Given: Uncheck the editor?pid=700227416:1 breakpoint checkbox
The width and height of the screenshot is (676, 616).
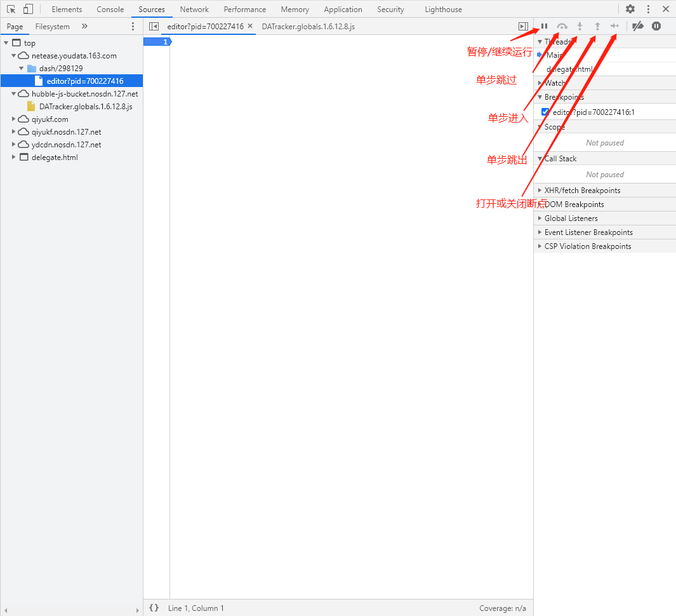Looking at the screenshot, I should pyautogui.click(x=545, y=112).
